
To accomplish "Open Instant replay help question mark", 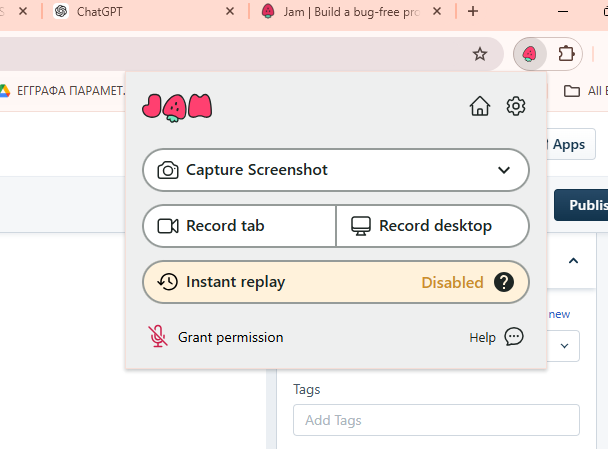I will pyautogui.click(x=504, y=282).
